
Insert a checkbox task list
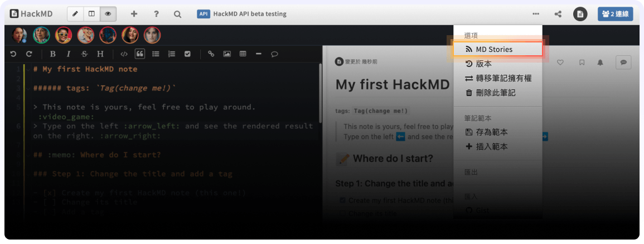click(x=188, y=54)
